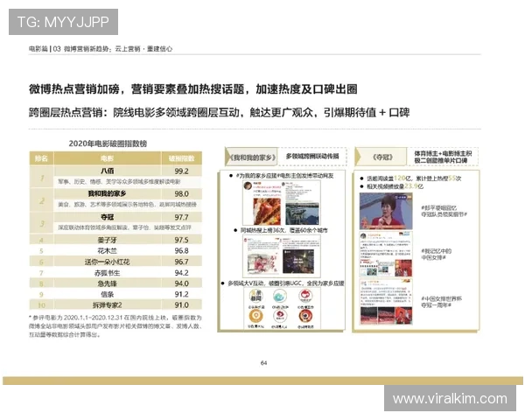Select the bullet 相关视频播放量23.9亿
Viewport: 525px width, 420px height.
(x=395, y=186)
